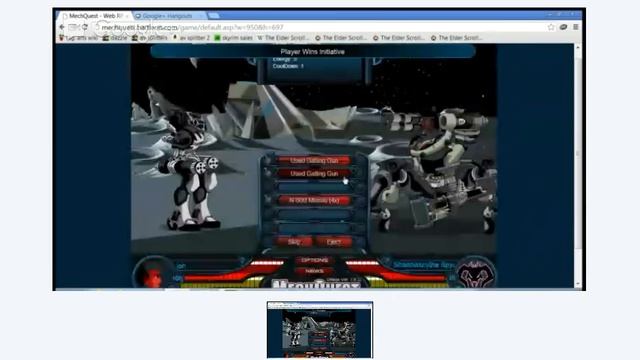Click the 'Player Wins Initiative' banner
Viewport: 640px width, 360px height.
(313, 51)
